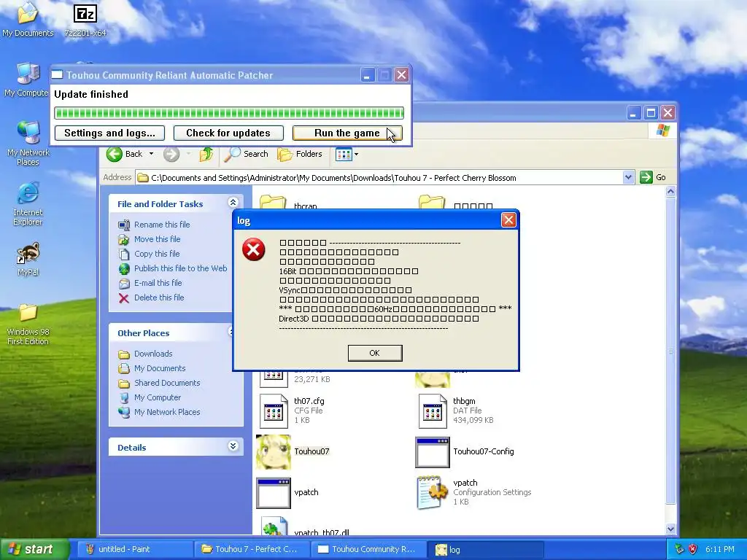The image size is (747, 560).
Task: Click Publish this file to the Web
Action: click(x=181, y=268)
